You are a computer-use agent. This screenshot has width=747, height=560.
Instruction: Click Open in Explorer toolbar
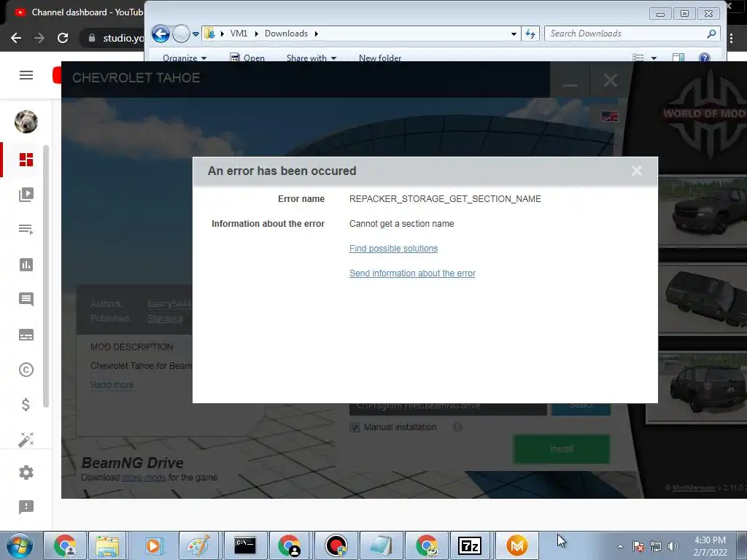click(247, 58)
